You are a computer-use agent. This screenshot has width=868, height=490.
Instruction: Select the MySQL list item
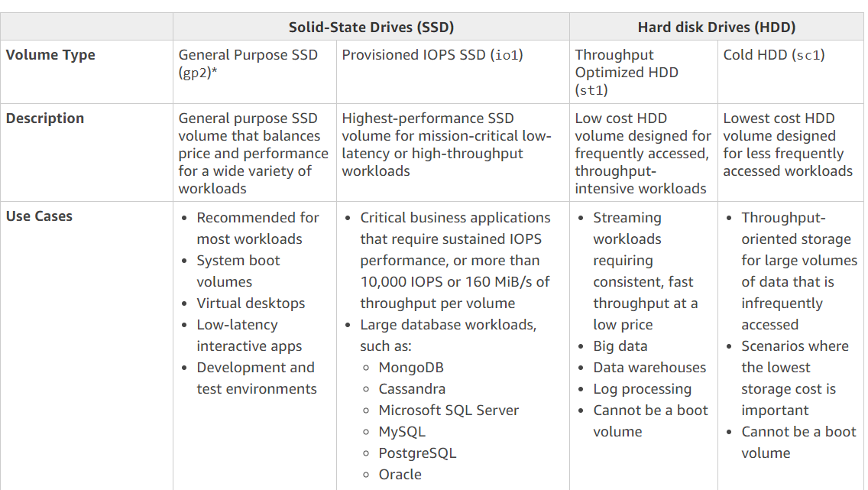click(x=402, y=432)
